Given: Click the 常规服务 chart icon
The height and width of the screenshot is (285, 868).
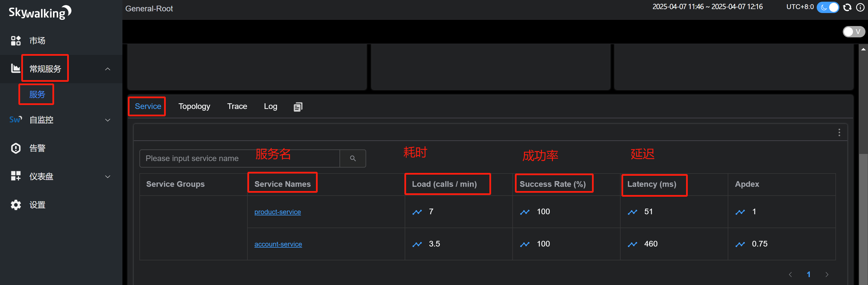Looking at the screenshot, I should pos(16,69).
